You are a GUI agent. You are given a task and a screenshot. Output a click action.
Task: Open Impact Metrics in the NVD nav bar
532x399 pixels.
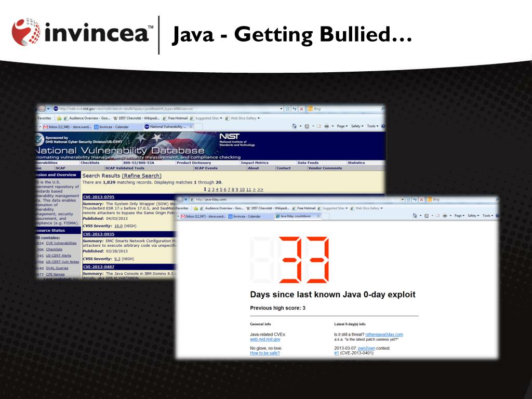[255, 163]
